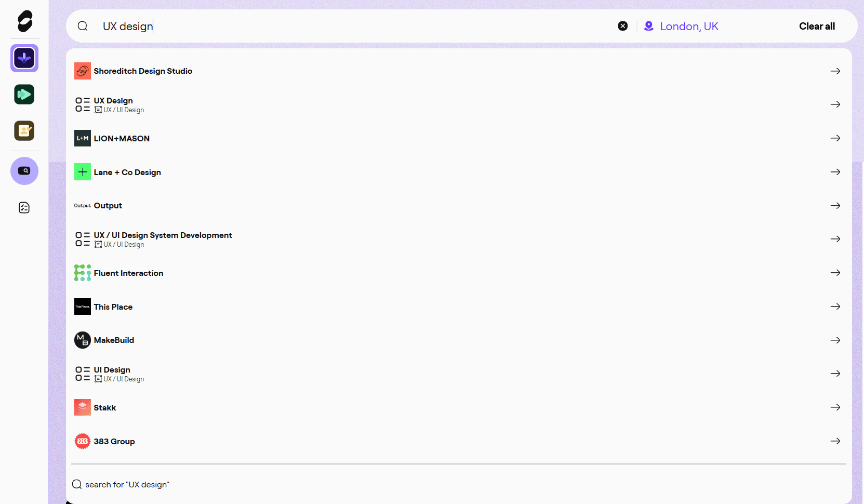This screenshot has height=504, width=864.
Task: Select the round purple search icon in sidebar
Action: tap(24, 171)
